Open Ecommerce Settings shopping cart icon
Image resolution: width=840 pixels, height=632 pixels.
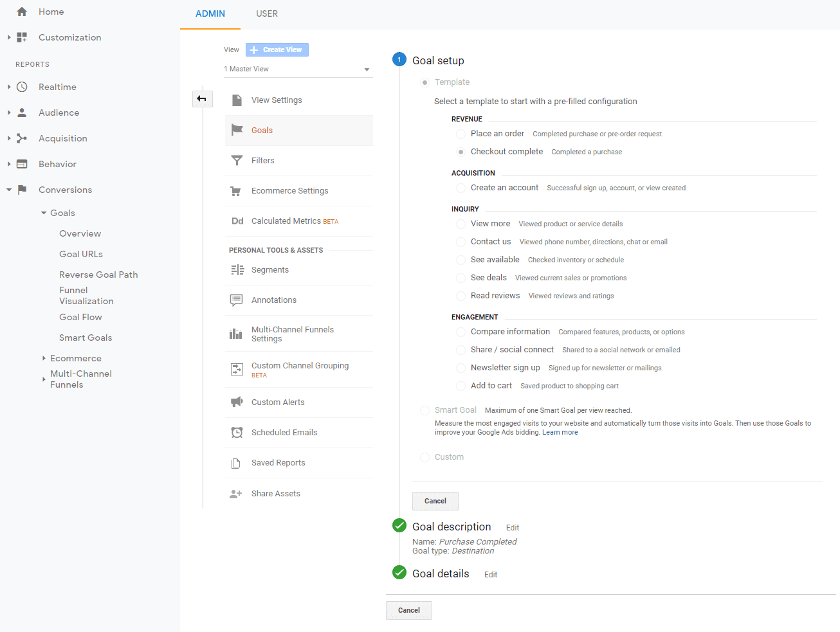click(236, 190)
